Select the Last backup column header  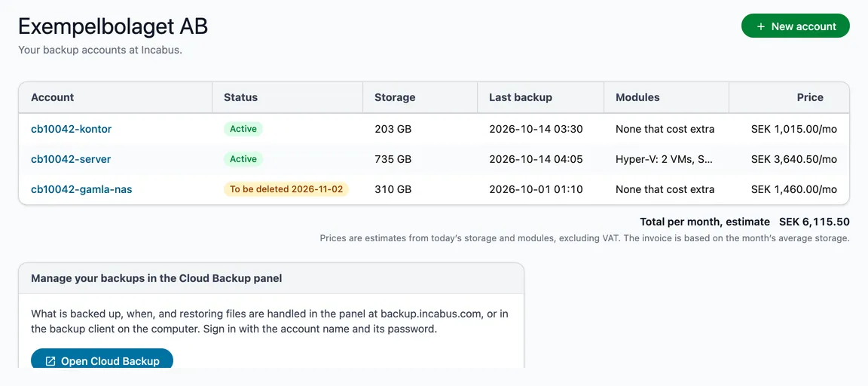click(521, 97)
